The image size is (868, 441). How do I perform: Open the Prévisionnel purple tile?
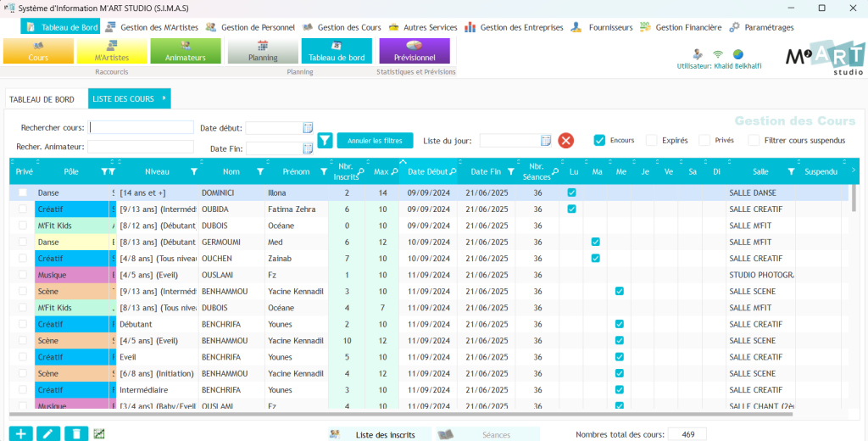pos(415,51)
